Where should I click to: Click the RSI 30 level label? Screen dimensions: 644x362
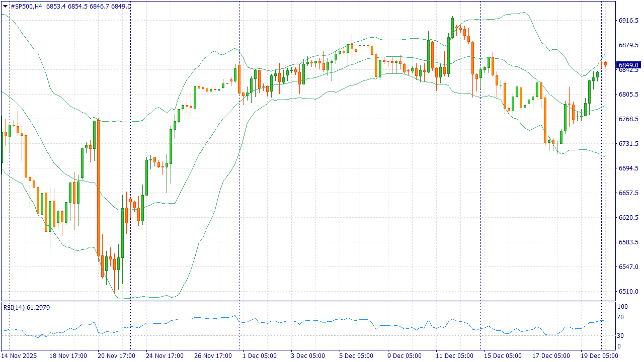click(621, 336)
